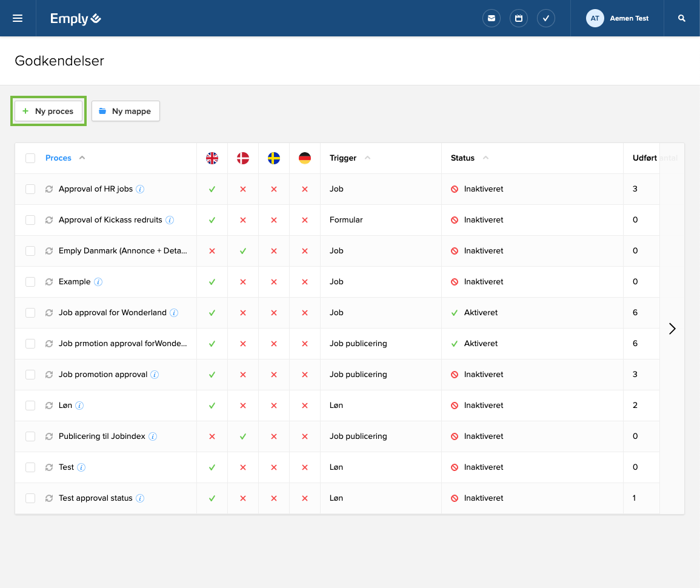Select checkbox for Job approval for Wonderland
This screenshot has height=588, width=700.
coord(30,313)
